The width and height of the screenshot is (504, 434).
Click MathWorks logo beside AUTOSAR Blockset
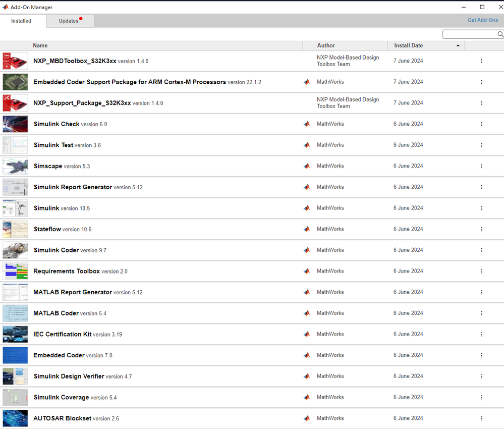[x=307, y=418]
